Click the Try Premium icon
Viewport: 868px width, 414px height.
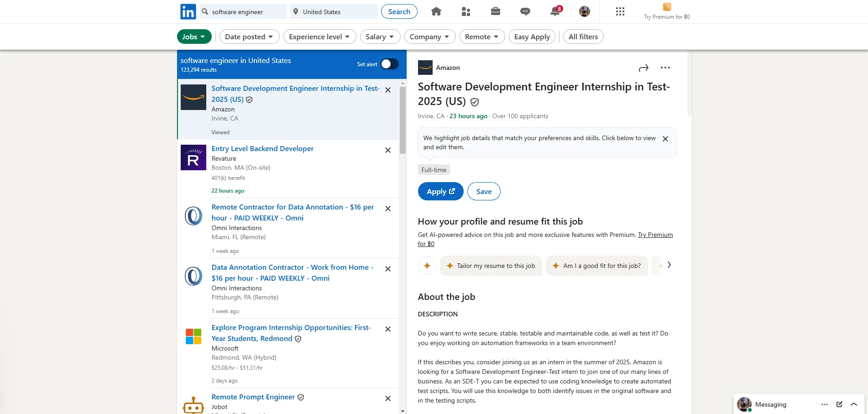coord(667,7)
